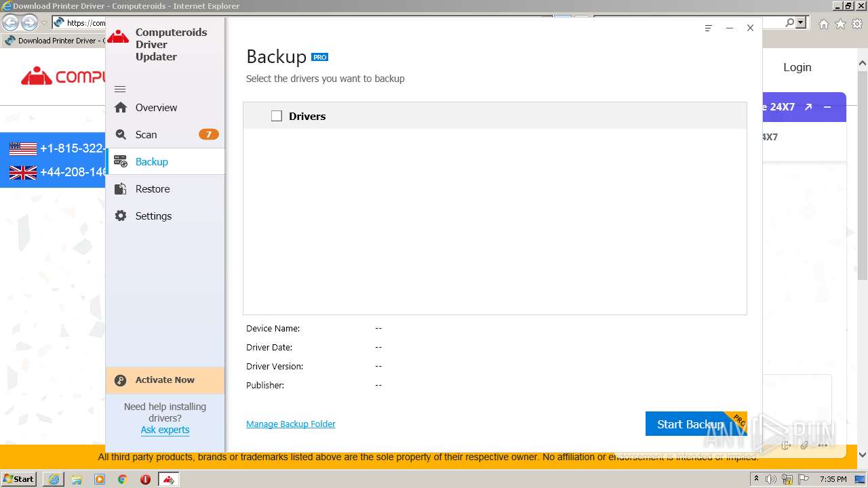Show hidden system tray icons

click(757, 479)
